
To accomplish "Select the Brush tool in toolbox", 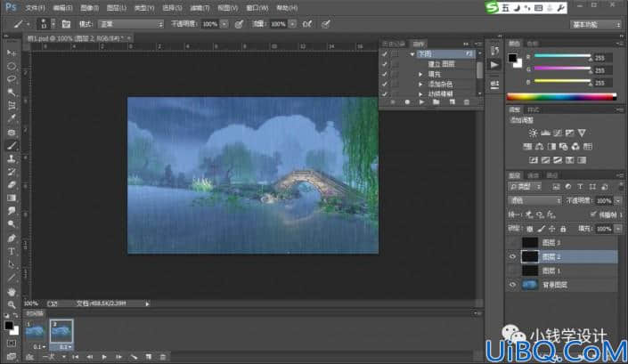I will point(12,146).
